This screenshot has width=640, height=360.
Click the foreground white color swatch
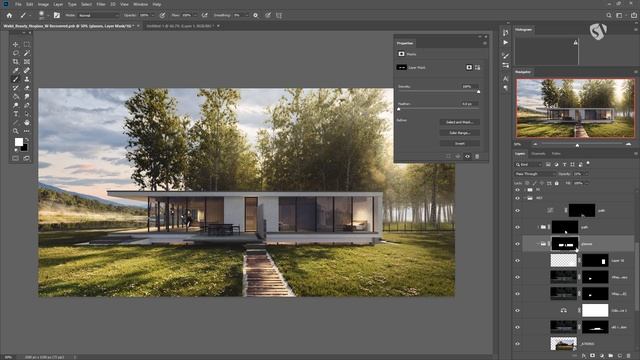tap(18, 142)
